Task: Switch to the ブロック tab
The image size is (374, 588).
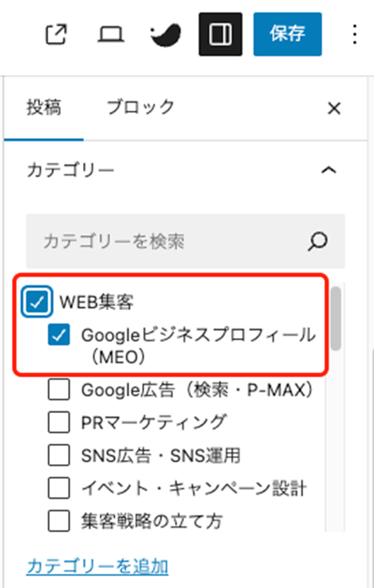Action: coord(140,108)
